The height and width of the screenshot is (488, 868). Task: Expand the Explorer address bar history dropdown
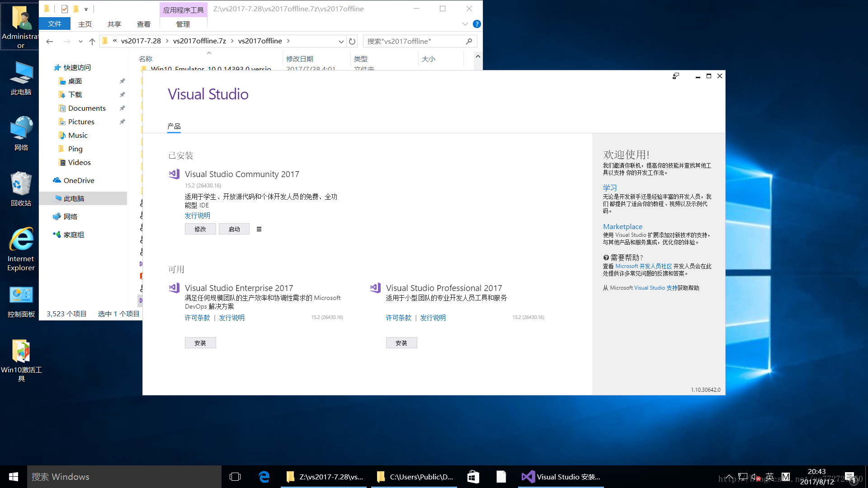(341, 41)
